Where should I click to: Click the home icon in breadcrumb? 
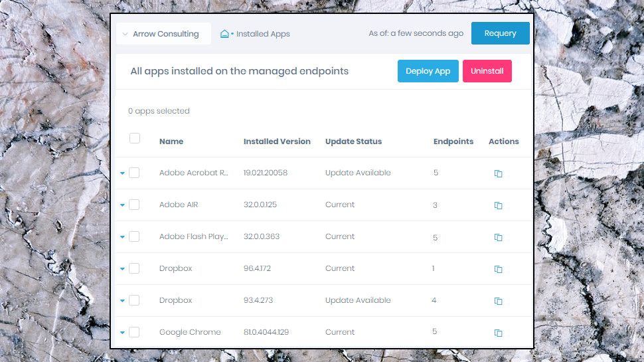click(224, 34)
